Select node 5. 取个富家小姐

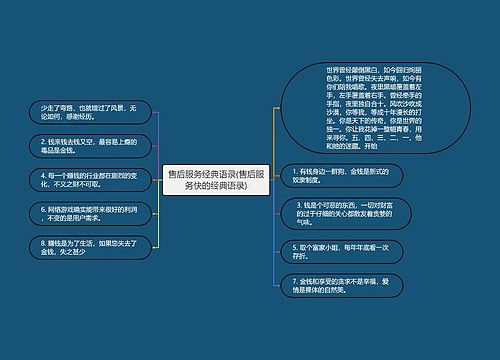342,252
